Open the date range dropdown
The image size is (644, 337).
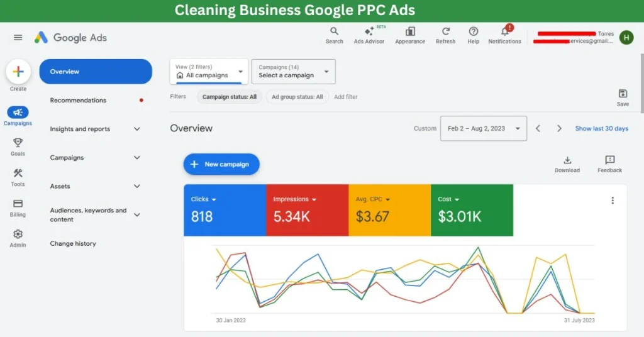(484, 128)
